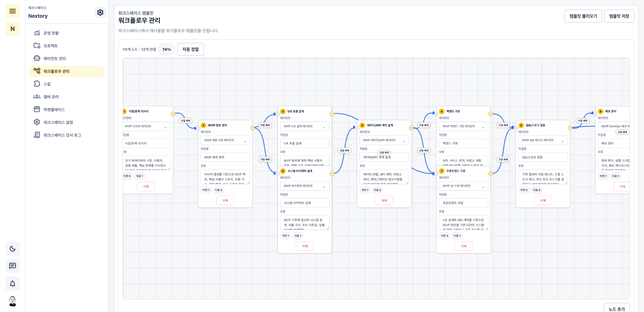
Task: Delete the 시장/문제 리서치 node
Action: tap(146, 186)
